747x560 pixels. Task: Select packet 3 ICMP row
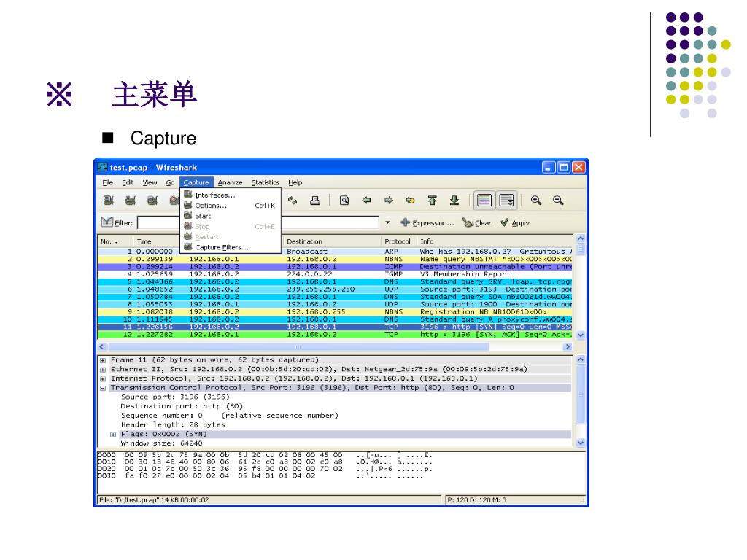pyautogui.click(x=335, y=267)
